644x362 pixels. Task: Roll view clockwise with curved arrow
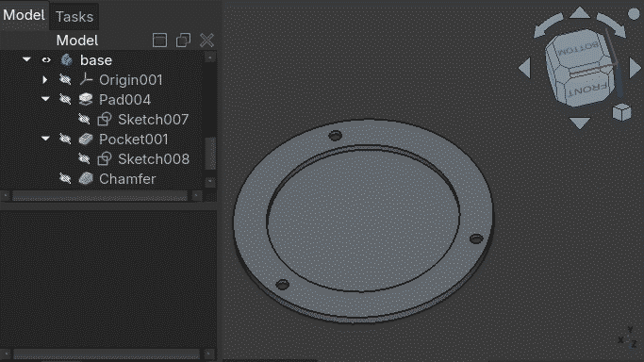(x=612, y=25)
